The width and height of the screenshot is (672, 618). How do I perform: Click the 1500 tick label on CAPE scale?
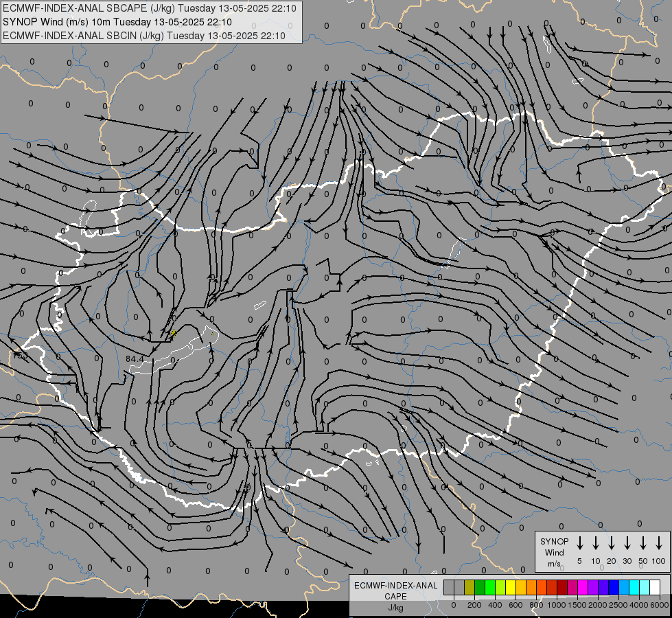pos(577,605)
